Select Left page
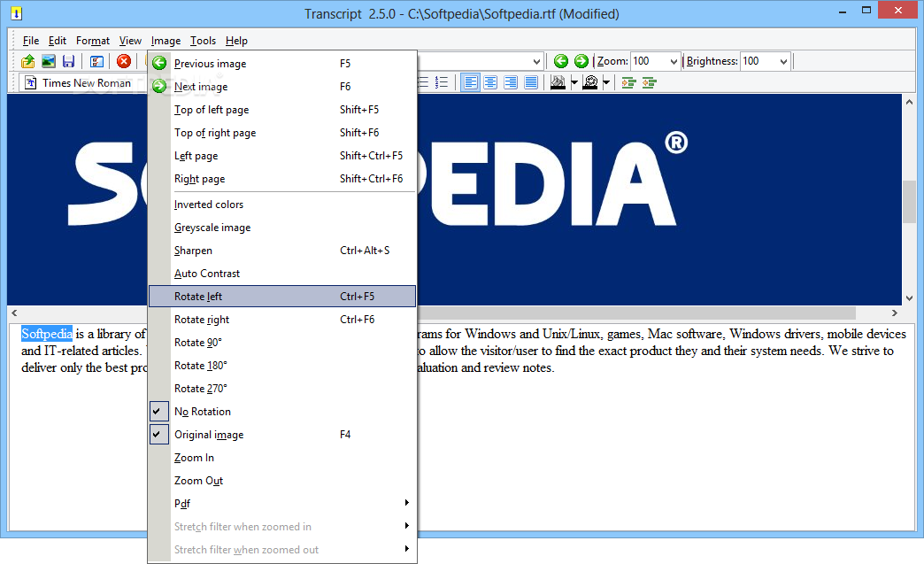 point(282,156)
